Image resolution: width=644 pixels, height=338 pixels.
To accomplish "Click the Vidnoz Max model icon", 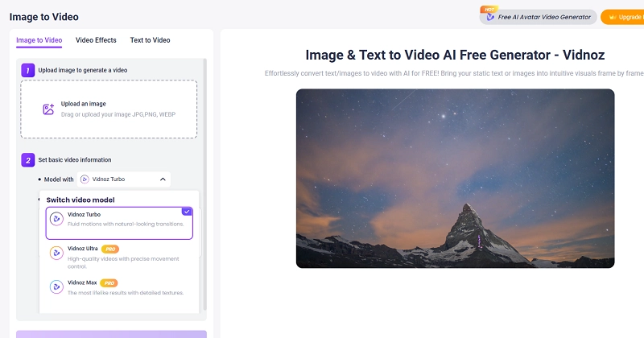I will click(x=56, y=286).
